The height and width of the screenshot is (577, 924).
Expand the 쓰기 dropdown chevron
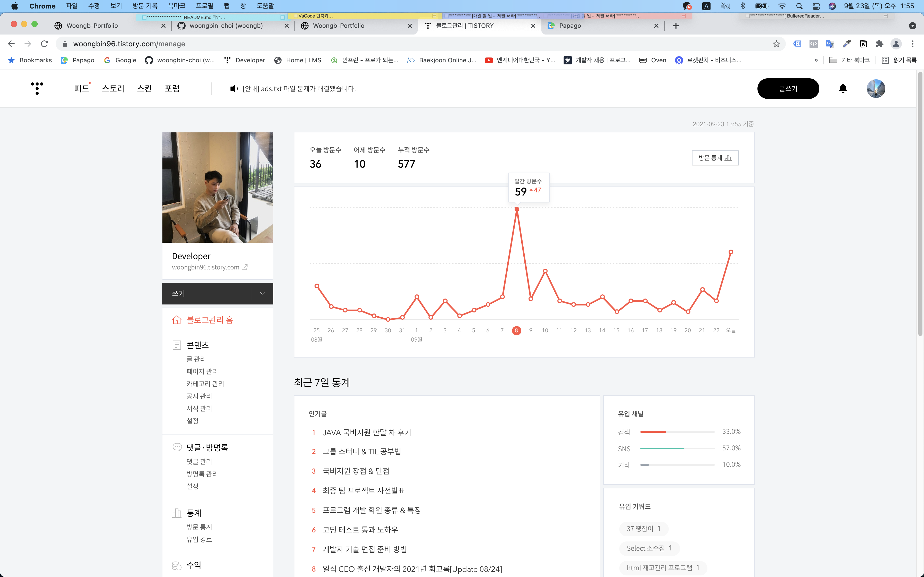[x=262, y=293]
